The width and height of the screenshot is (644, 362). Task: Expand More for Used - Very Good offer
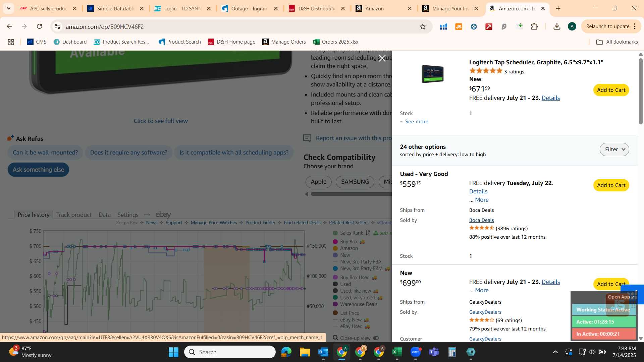tap(482, 200)
